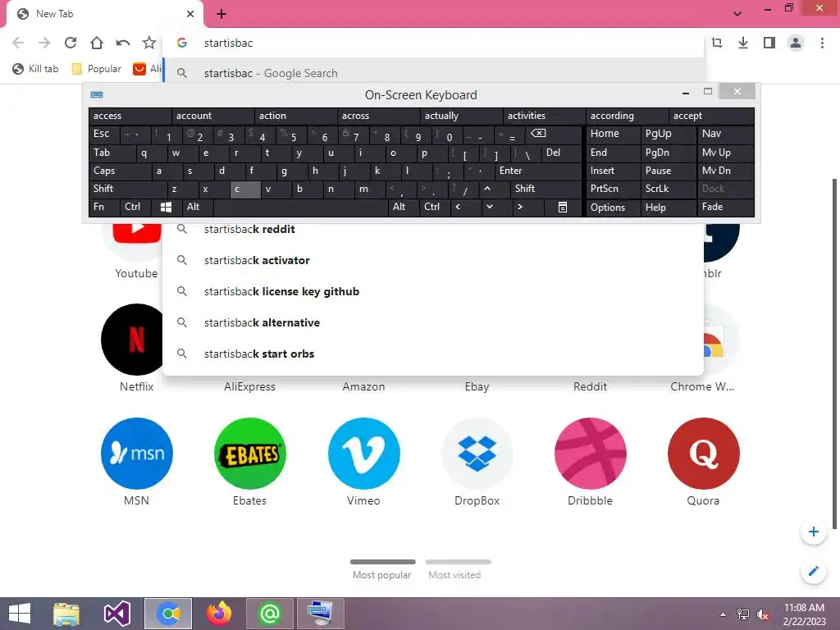
Task: Open the Ebates shortcut tile
Action: [x=249, y=463]
